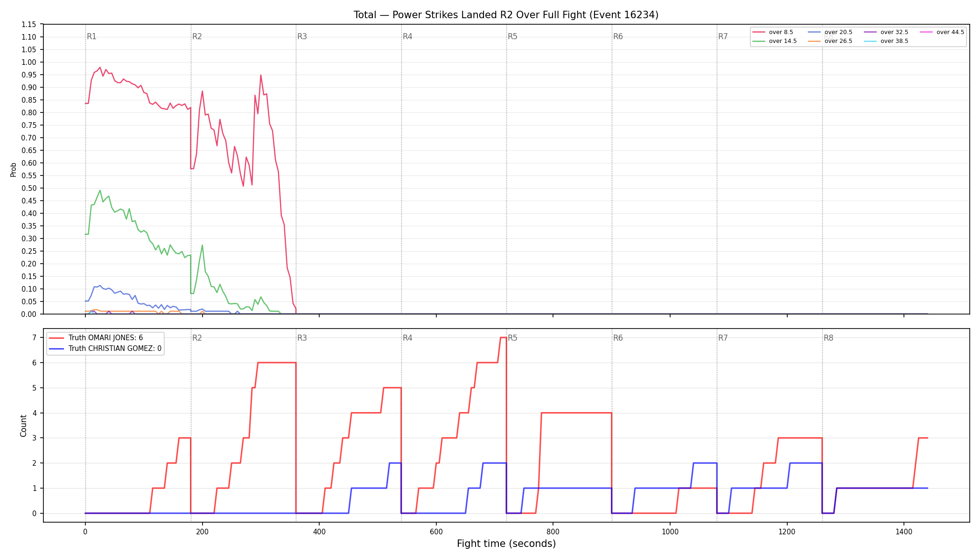Click the 400 tick on the fight time axis
Screen dimensions: 980x560
(x=319, y=531)
